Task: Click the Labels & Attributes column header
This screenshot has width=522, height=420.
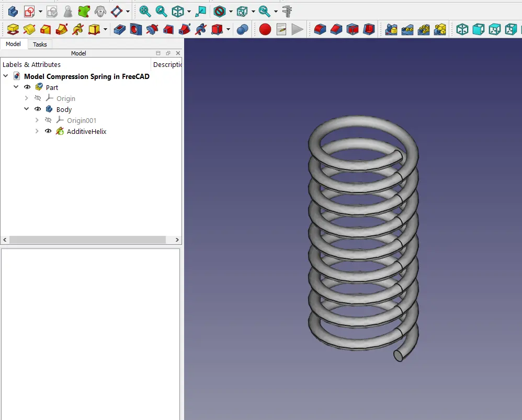Action: click(31, 64)
